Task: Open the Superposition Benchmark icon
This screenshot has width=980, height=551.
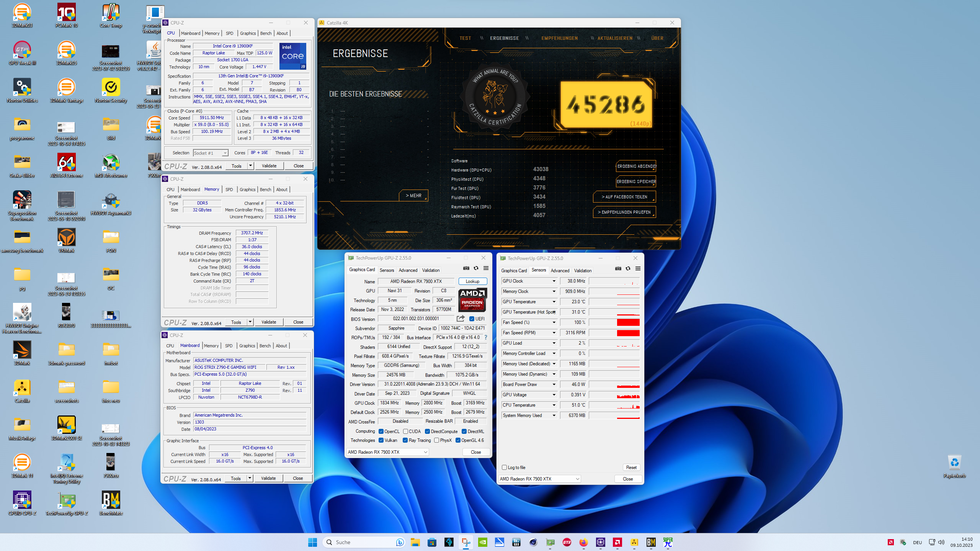Action: pos(22,206)
